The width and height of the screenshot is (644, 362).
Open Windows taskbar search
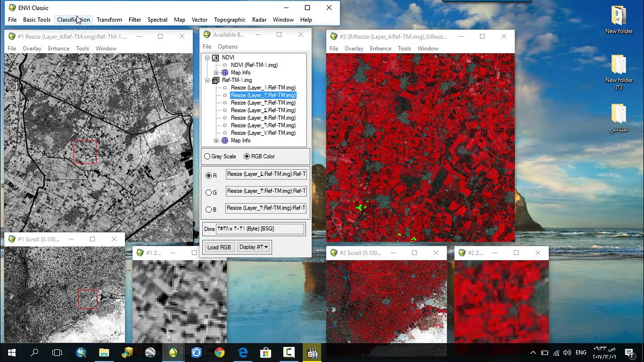click(35, 352)
